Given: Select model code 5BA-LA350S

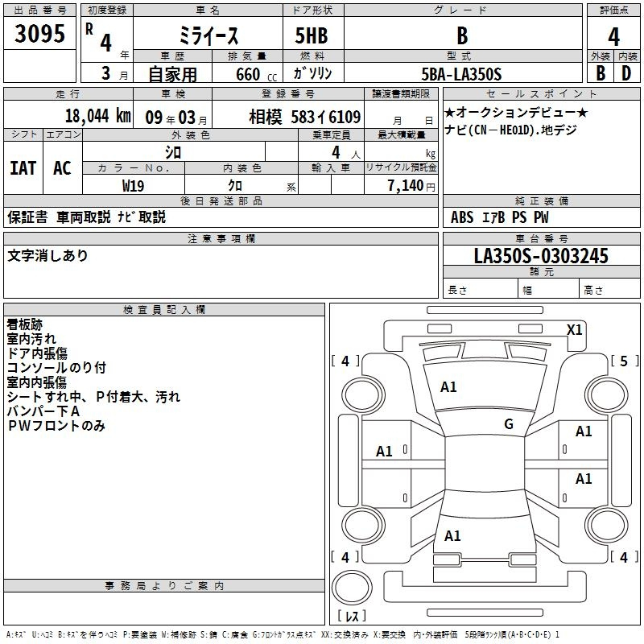Looking at the screenshot, I should pos(461,74).
